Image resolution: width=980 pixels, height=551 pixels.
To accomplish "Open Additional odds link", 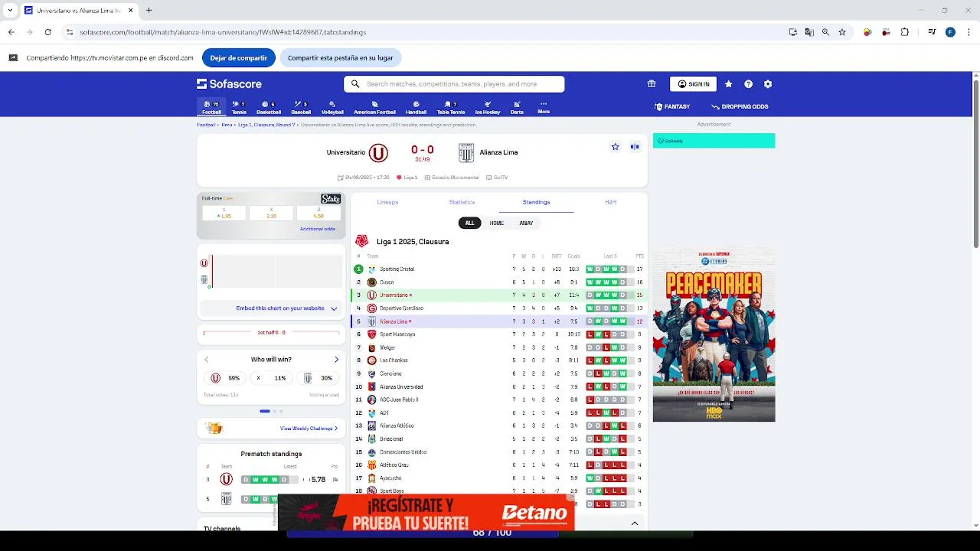I will click(x=317, y=229).
